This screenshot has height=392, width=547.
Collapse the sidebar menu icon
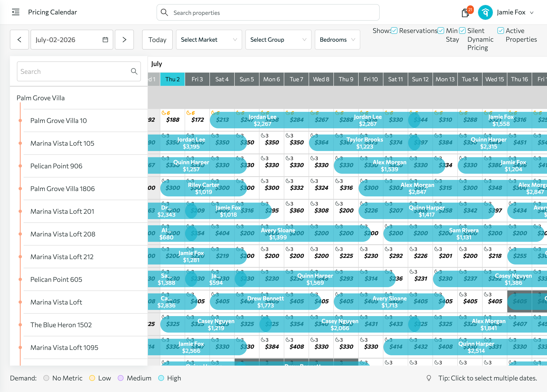(x=16, y=12)
